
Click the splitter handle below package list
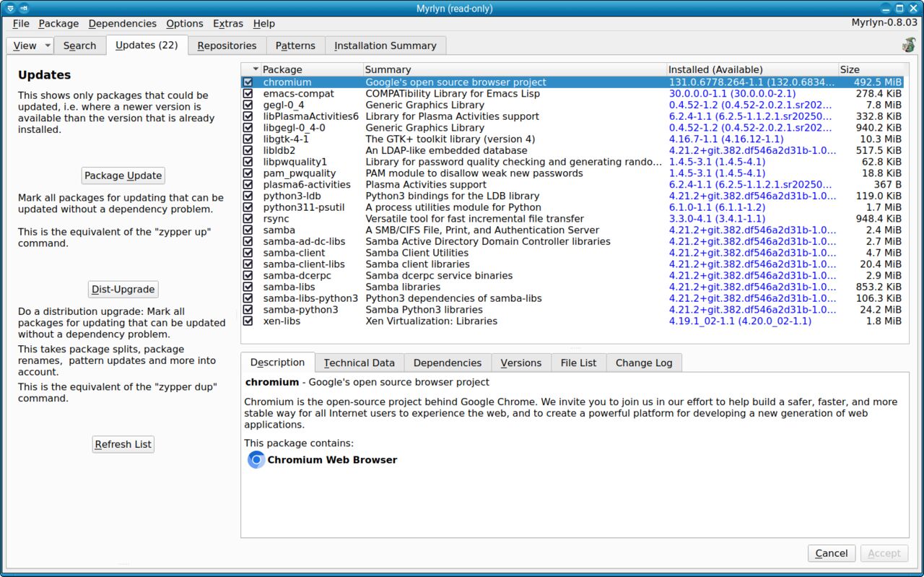(x=575, y=348)
